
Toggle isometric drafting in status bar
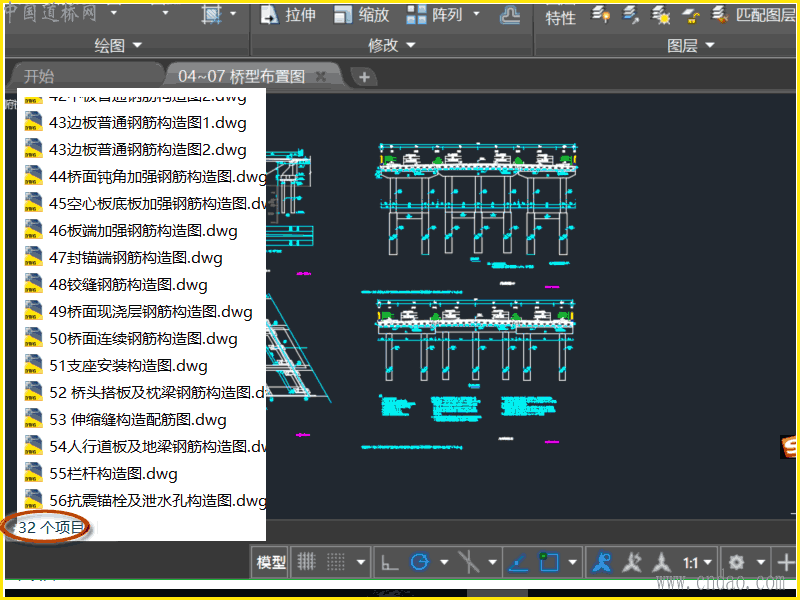point(468,562)
